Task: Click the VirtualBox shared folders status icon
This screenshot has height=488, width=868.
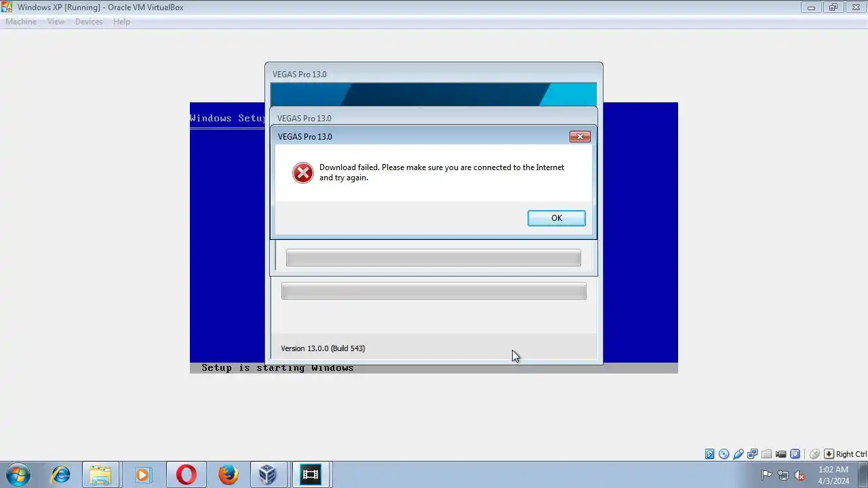Action: tap(766, 454)
